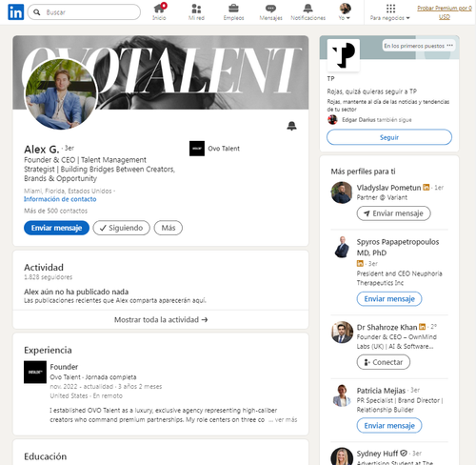
Task: Send message to Patricia Mejias
Action: [x=389, y=426]
